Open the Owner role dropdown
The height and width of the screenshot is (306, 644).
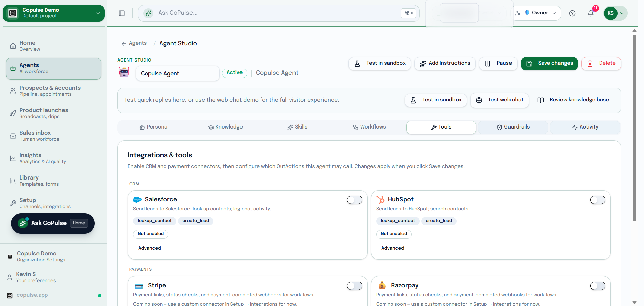tap(537, 13)
